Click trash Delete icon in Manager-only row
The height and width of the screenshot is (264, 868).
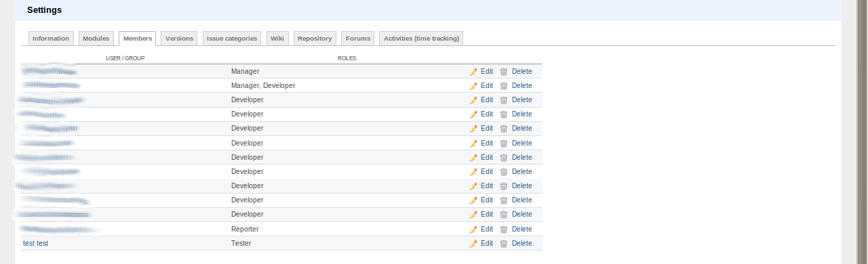click(504, 71)
